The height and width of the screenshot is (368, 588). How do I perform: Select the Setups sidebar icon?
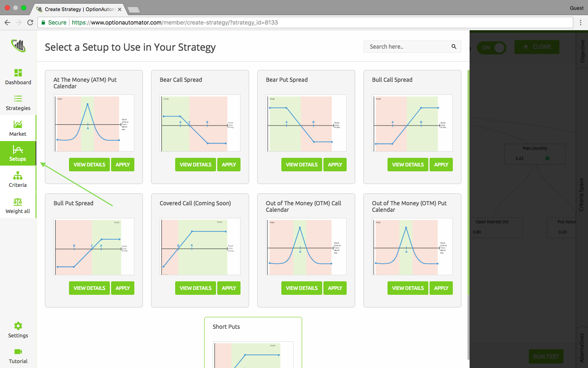(x=18, y=150)
